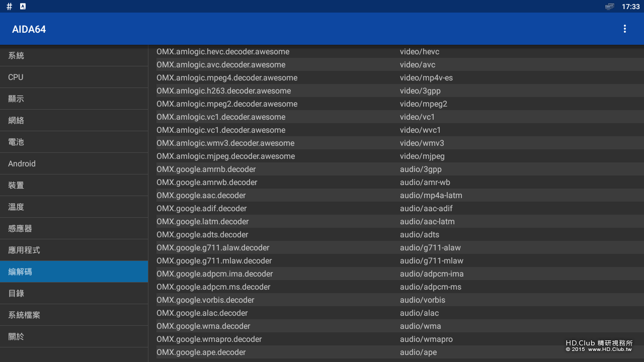Go to the 應用程式 section
Screen dimensions: 644x362
[x=74, y=250]
